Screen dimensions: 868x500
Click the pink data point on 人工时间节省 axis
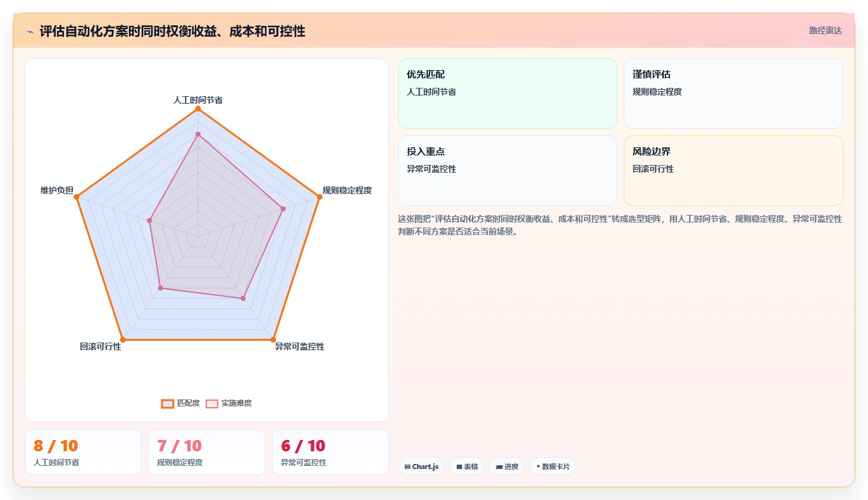pyautogui.click(x=198, y=134)
